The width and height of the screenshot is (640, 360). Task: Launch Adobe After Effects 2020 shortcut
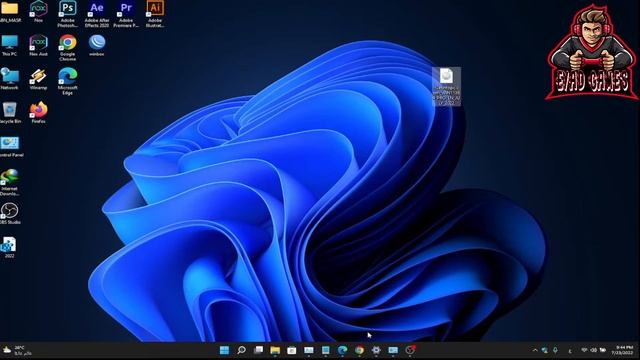97,13
